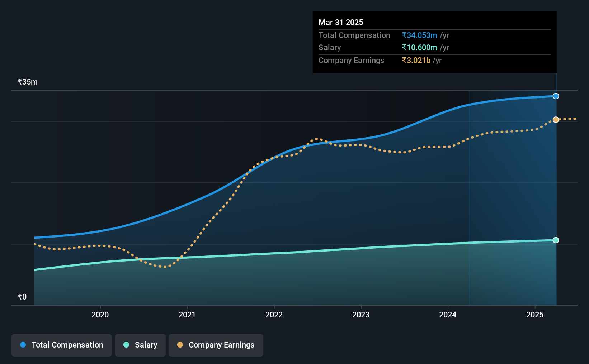Click the ₹0 y-axis label

[x=22, y=297]
